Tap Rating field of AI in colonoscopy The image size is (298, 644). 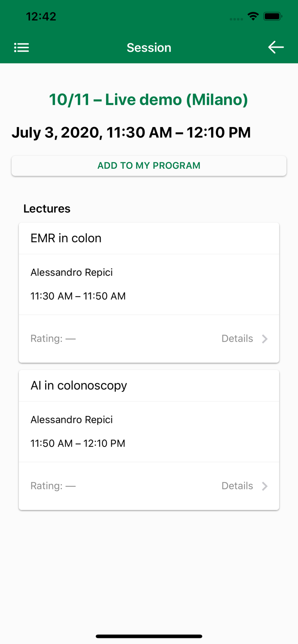(53, 486)
